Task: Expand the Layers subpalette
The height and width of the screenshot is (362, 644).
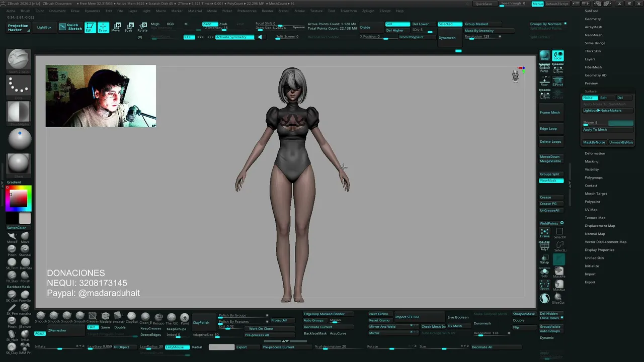Action: pyautogui.click(x=590, y=59)
